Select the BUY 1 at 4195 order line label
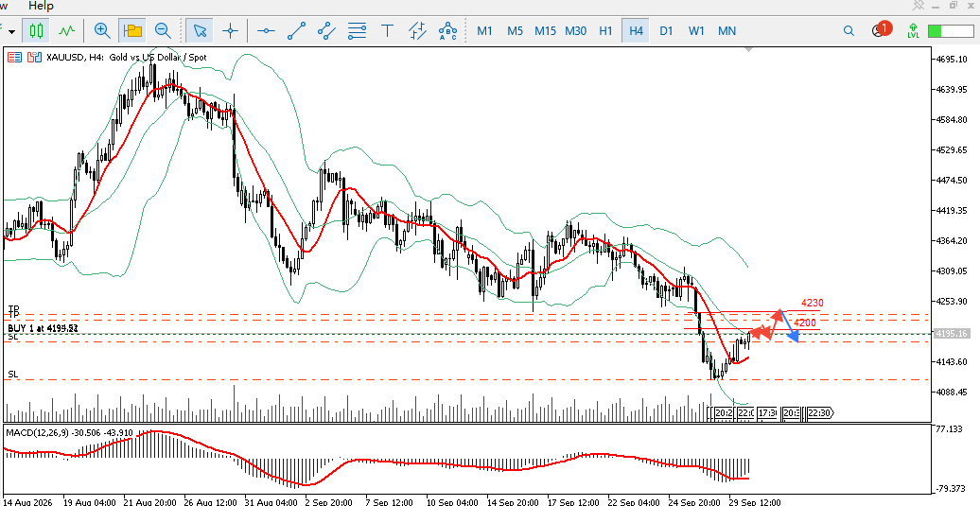 click(x=44, y=328)
